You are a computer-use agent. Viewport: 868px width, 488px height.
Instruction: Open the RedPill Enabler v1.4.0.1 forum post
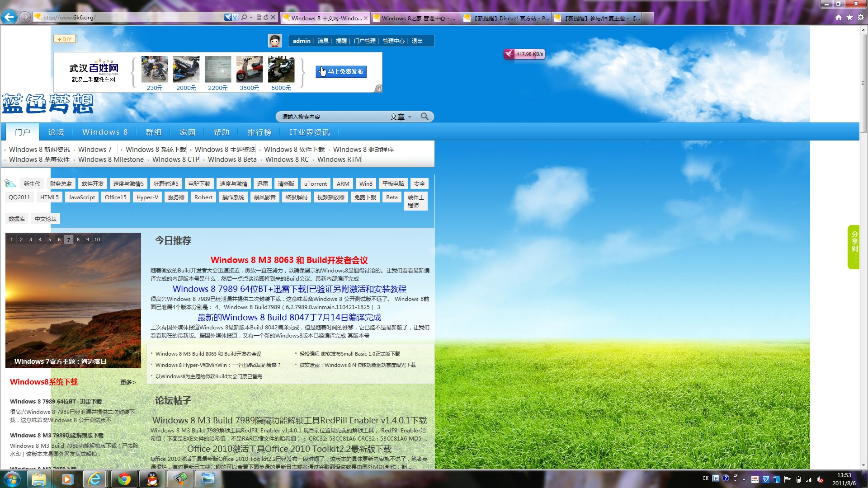click(289, 421)
